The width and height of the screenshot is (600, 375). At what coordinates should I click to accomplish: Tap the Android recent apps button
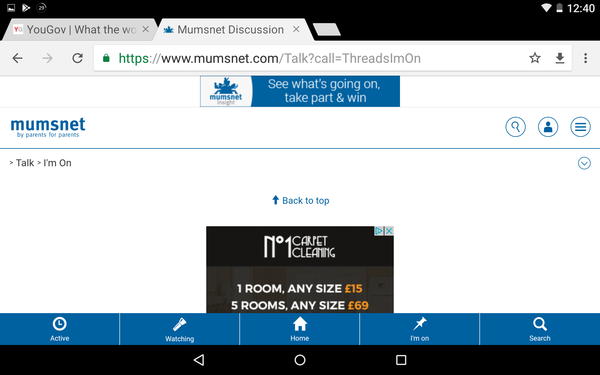[x=401, y=360]
